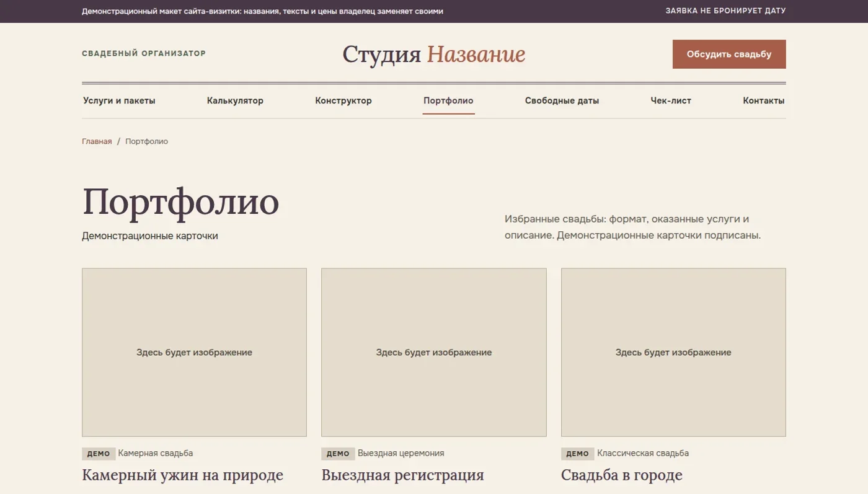Click the "Портфолио" page heading
The height and width of the screenshot is (494, 868).
click(x=180, y=202)
